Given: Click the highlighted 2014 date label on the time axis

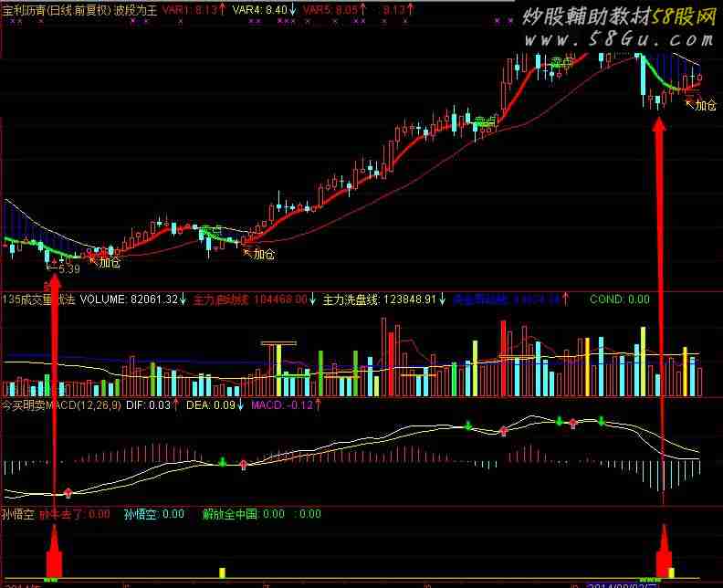Looking at the screenshot, I should (x=623, y=585).
